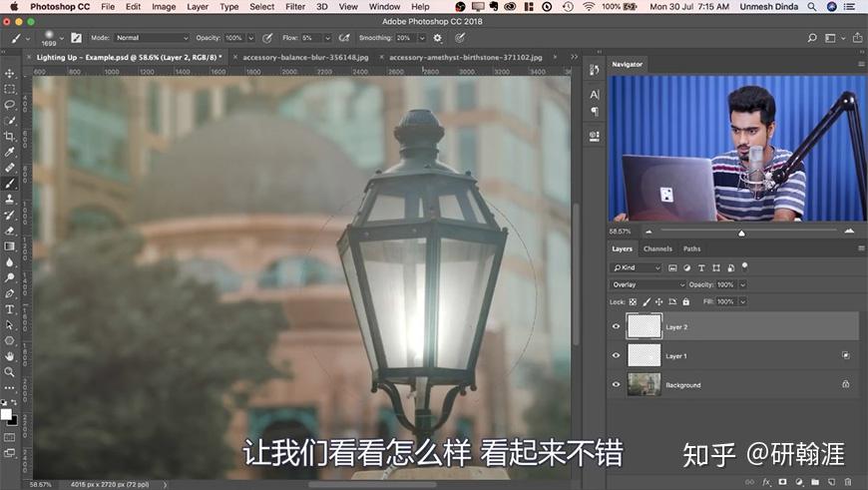Select the History Brush tool
The width and height of the screenshot is (868, 490).
coord(9,215)
